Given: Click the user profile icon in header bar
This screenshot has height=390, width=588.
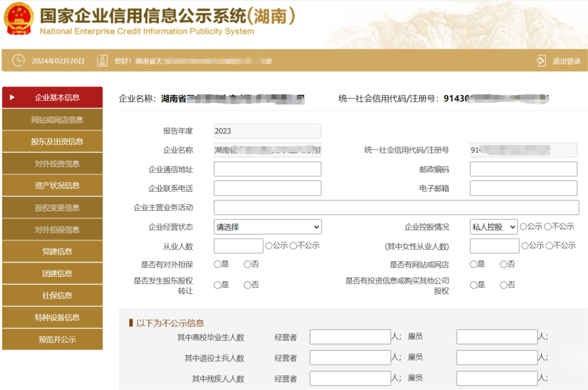Looking at the screenshot, I should pyautogui.click(x=102, y=61).
